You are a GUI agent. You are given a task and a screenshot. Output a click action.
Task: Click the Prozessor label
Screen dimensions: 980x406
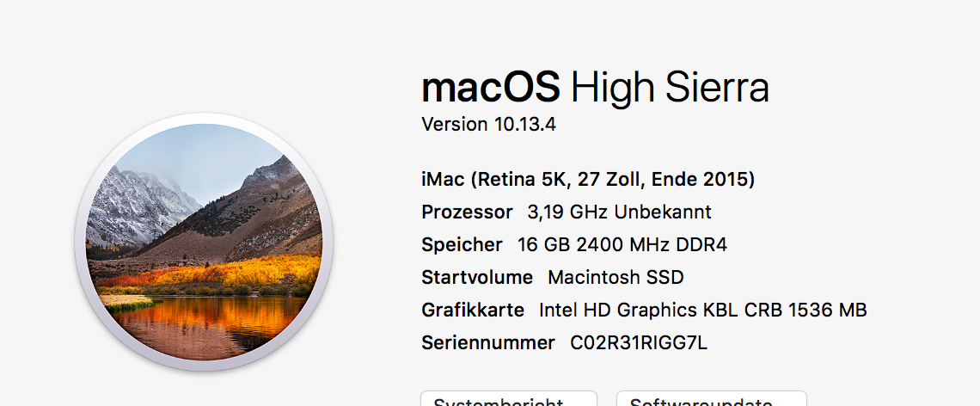[467, 212]
